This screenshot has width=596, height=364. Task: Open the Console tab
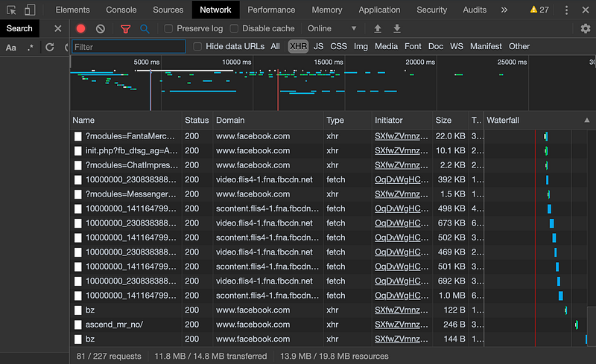(121, 10)
